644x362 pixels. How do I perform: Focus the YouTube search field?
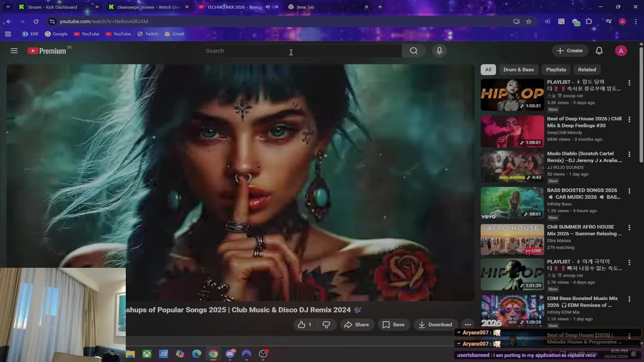tap(300, 51)
